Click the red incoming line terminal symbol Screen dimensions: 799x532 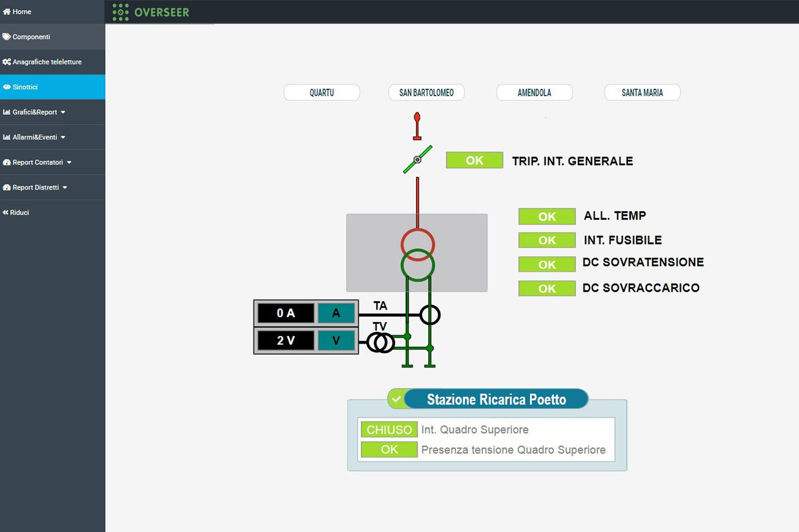[417, 126]
